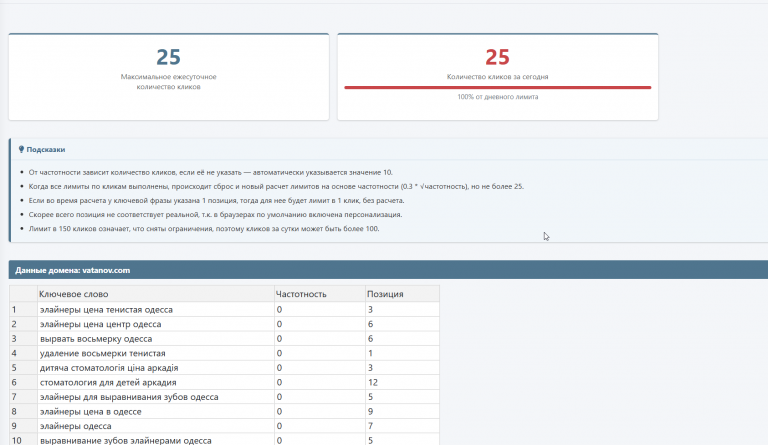Click position 5 for элайнеры для выравнивания зубов

point(402,397)
